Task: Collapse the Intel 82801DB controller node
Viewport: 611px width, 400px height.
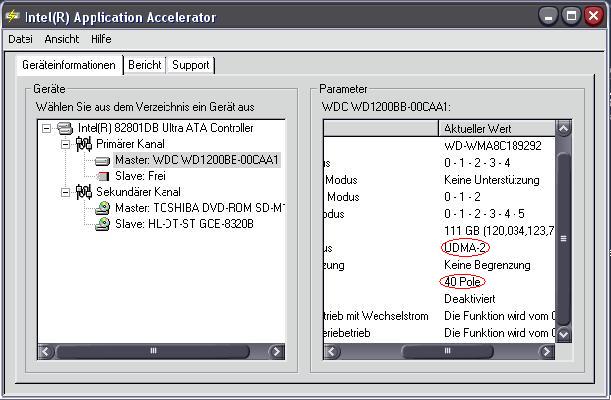Action: 46,128
